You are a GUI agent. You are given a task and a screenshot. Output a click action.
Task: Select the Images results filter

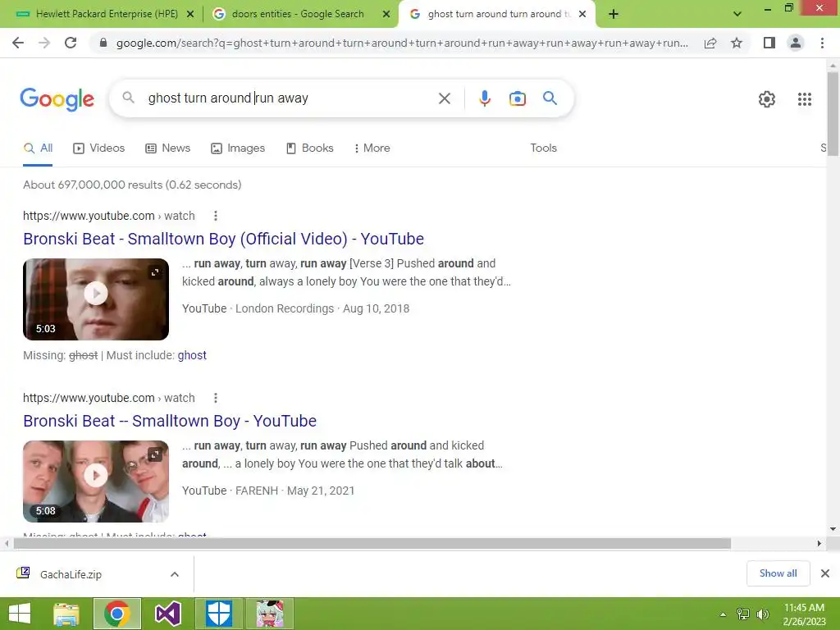[x=238, y=148]
